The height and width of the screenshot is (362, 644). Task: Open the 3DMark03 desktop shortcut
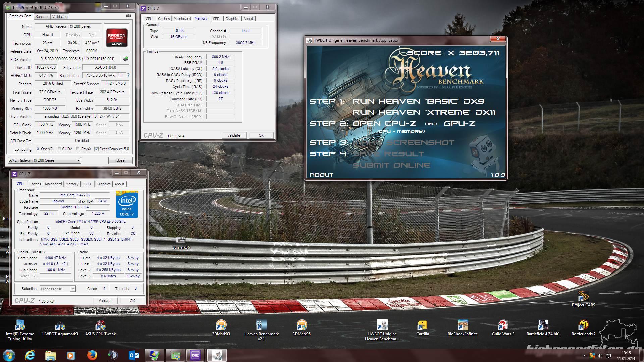click(x=221, y=328)
